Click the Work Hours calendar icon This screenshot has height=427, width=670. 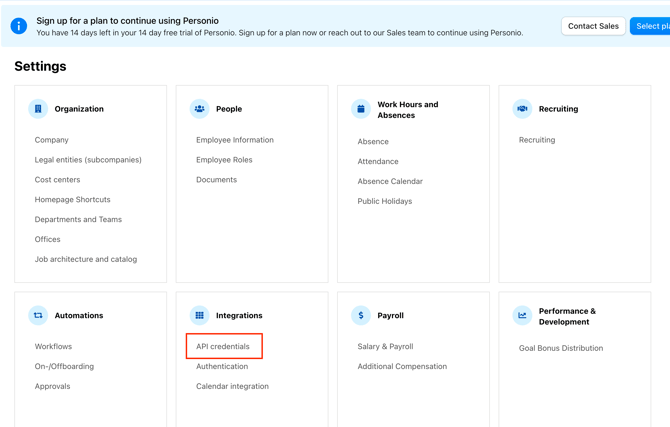tap(361, 109)
